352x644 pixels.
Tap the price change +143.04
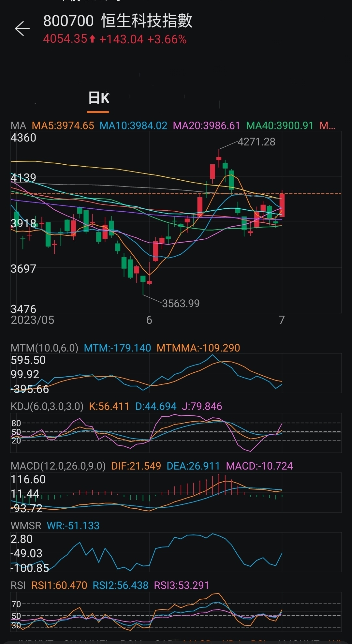click(x=121, y=39)
